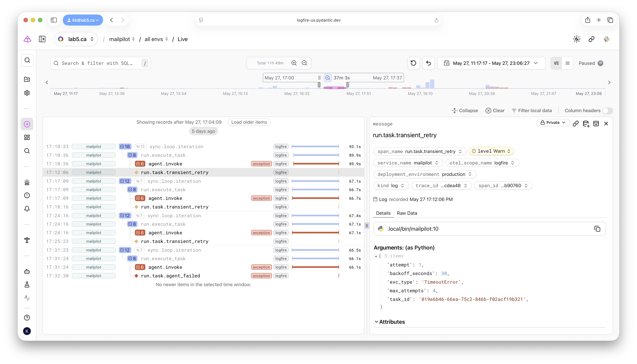Screen dimensions: 637x364
Task: Click the undo time range arrow button
Action: click(x=428, y=63)
